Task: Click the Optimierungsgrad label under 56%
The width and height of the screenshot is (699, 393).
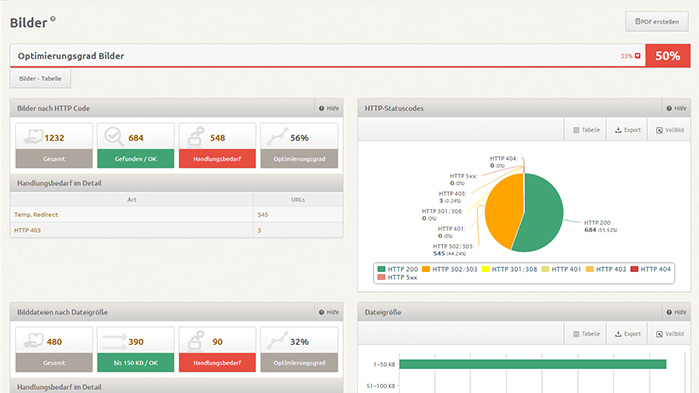Action: click(x=299, y=159)
